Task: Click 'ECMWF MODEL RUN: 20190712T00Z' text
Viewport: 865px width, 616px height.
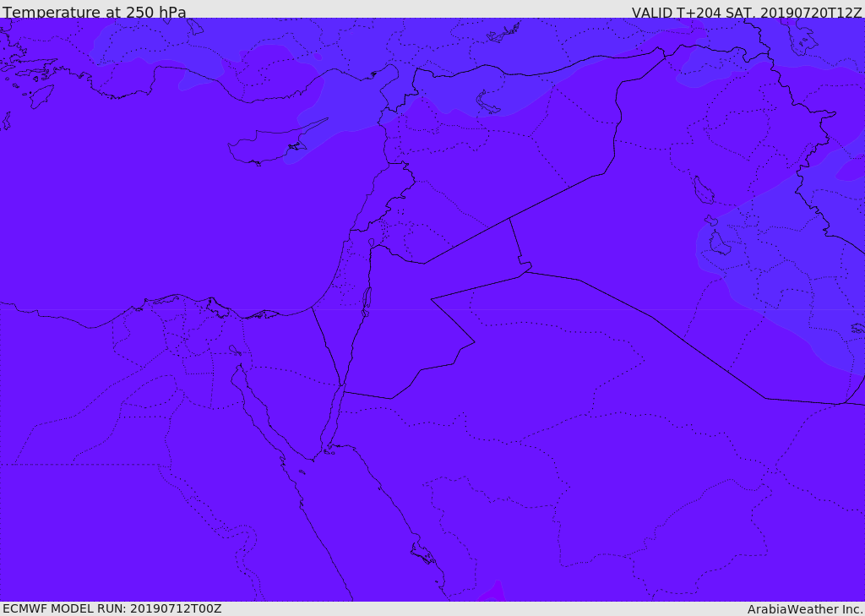Action: [112, 608]
